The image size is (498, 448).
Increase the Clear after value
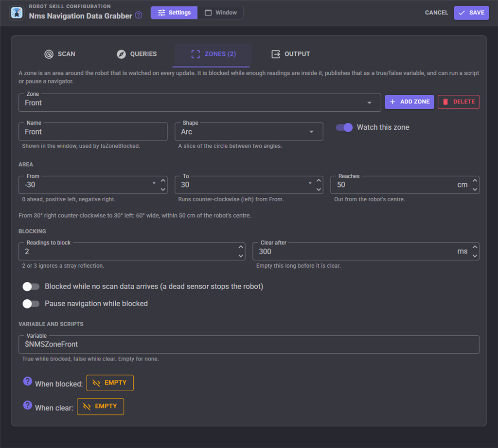[x=475, y=247]
